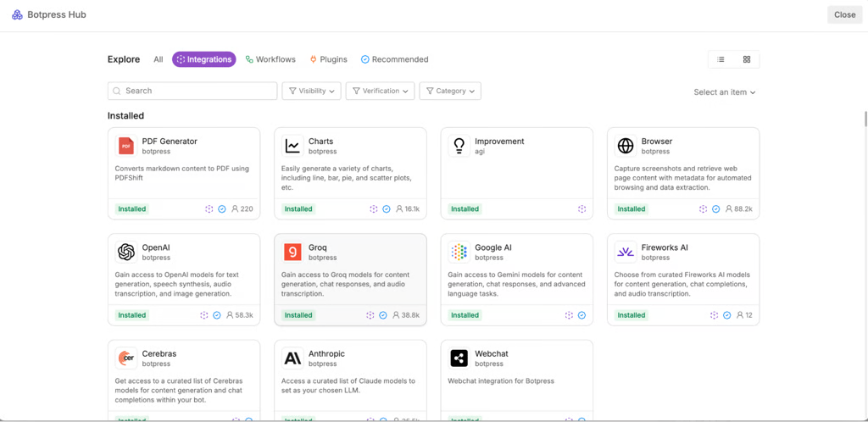
Task: Open the Anthropic card title
Action: coord(326,353)
